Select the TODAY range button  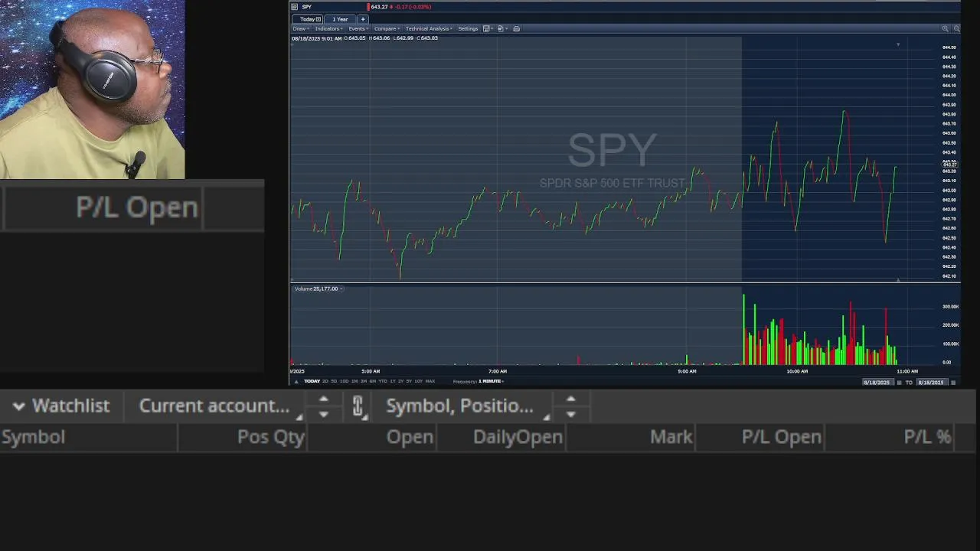(312, 381)
